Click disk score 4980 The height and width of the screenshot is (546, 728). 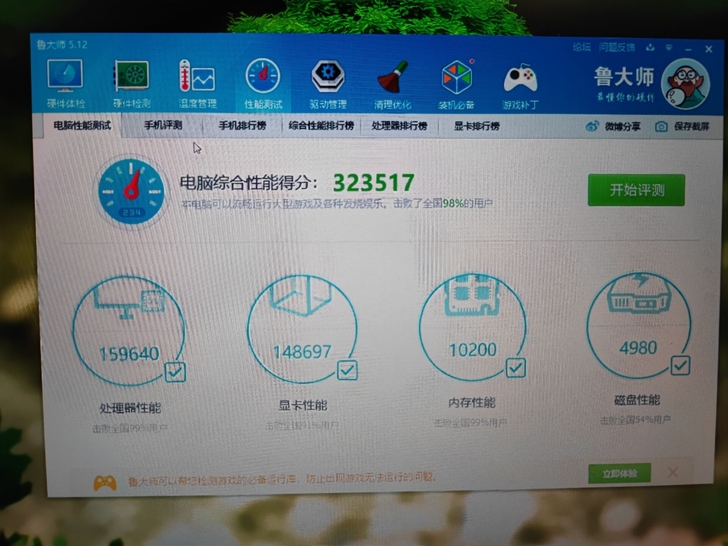coord(638,348)
